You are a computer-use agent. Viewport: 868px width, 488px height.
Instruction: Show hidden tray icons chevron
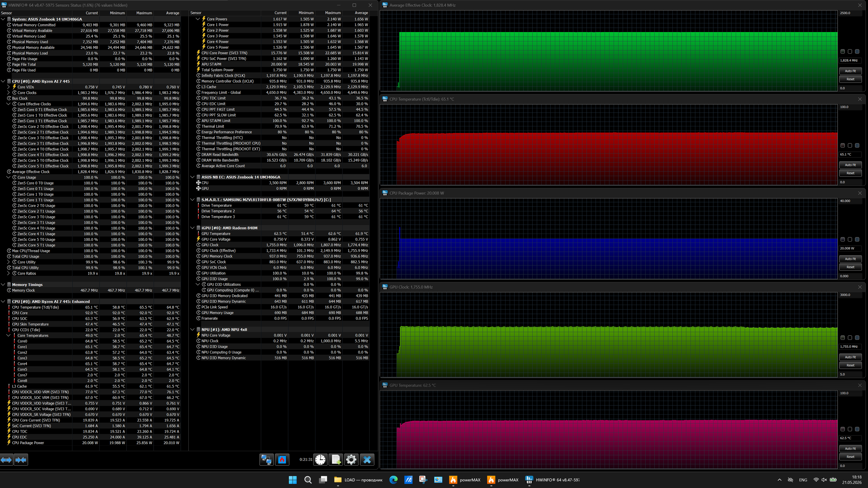tap(779, 480)
